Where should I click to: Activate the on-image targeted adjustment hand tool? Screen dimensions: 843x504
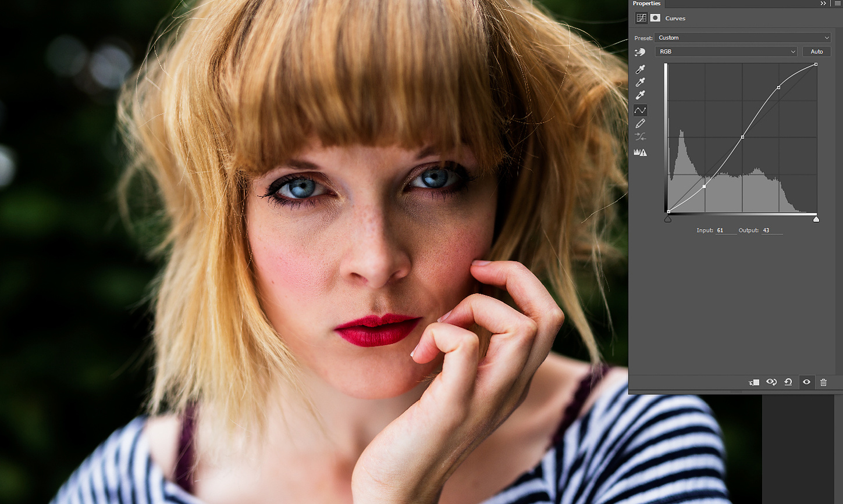click(x=640, y=52)
